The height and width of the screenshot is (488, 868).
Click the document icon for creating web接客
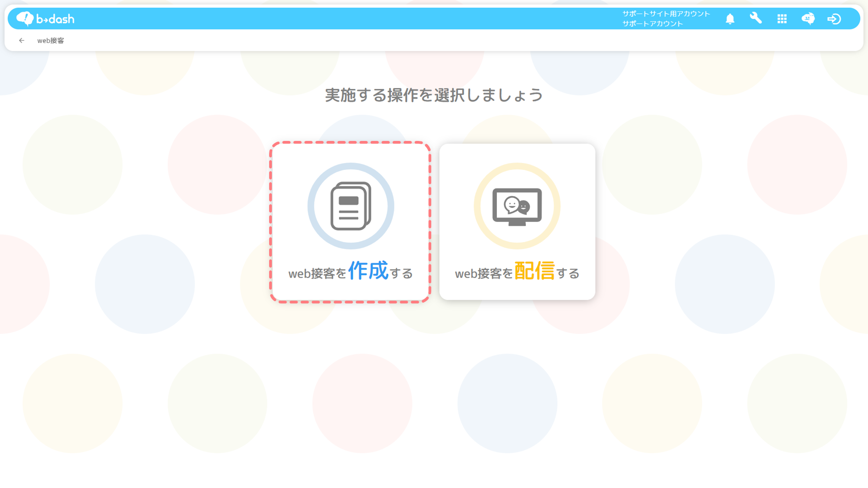350,206
